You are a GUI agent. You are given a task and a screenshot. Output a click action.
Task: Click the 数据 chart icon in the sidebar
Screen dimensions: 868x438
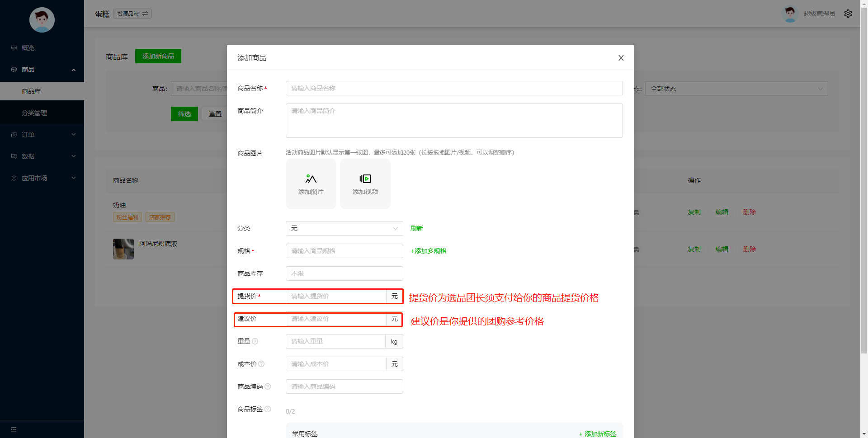coord(14,156)
